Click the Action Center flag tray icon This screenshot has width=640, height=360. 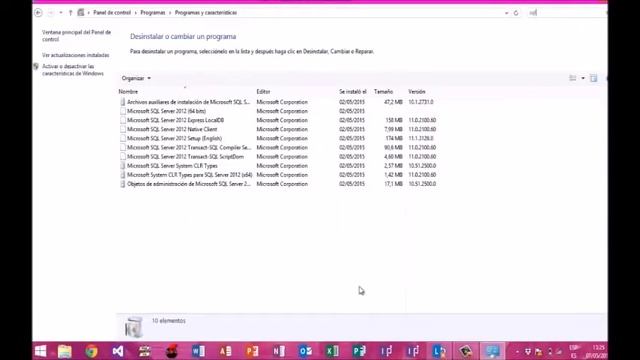point(538,351)
